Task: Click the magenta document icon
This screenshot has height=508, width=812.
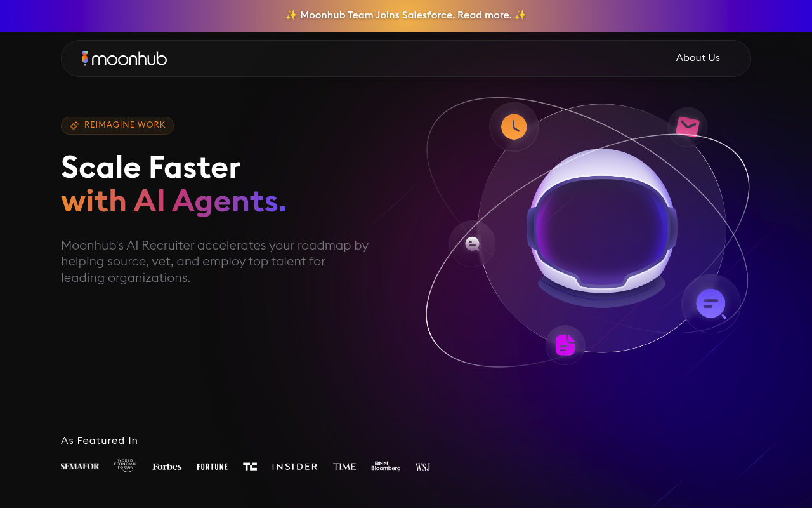Action: (565, 345)
